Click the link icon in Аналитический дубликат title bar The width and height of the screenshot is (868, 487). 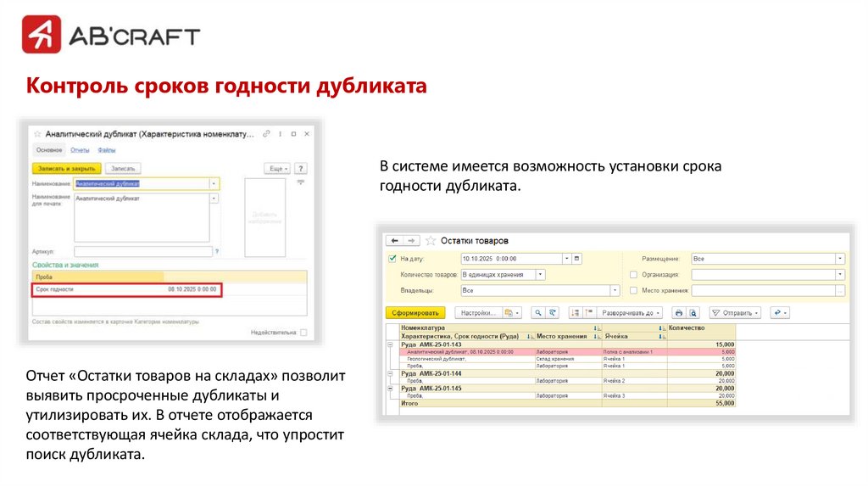(266, 134)
